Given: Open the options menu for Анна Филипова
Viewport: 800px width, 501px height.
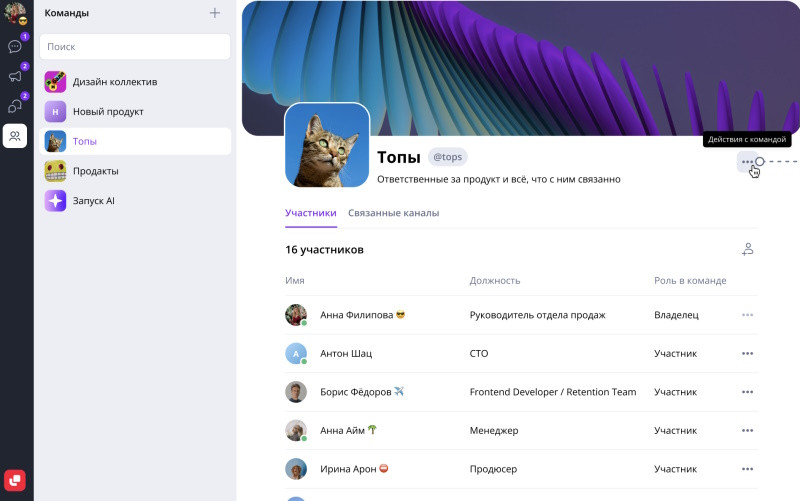Looking at the screenshot, I should [747, 315].
